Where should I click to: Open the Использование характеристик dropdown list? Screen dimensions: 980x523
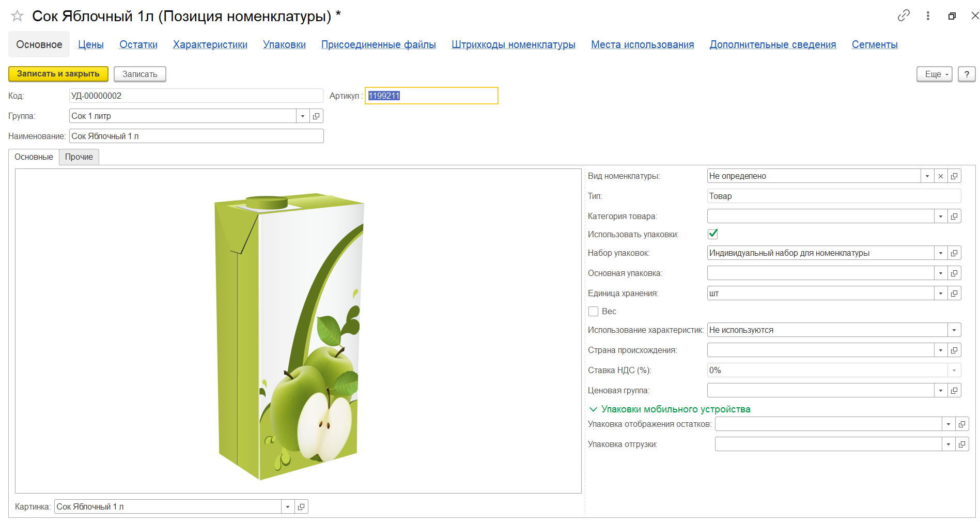(x=954, y=330)
